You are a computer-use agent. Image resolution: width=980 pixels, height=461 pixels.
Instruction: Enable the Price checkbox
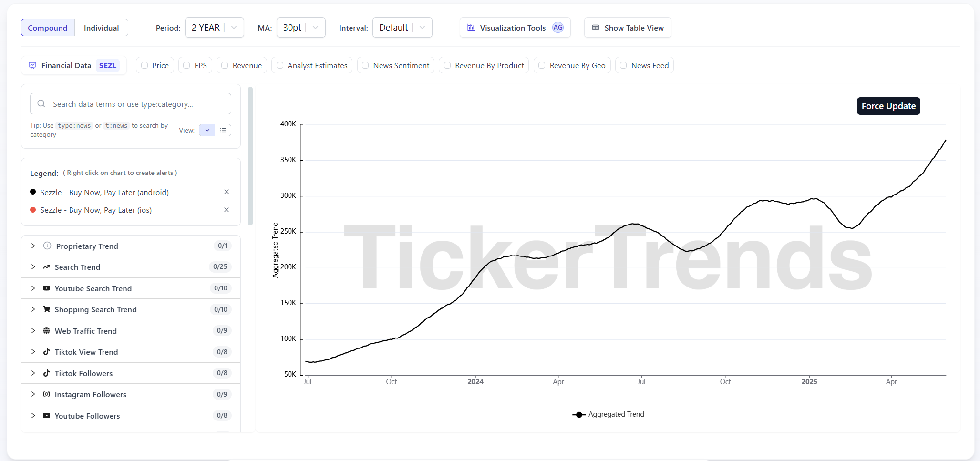(144, 65)
